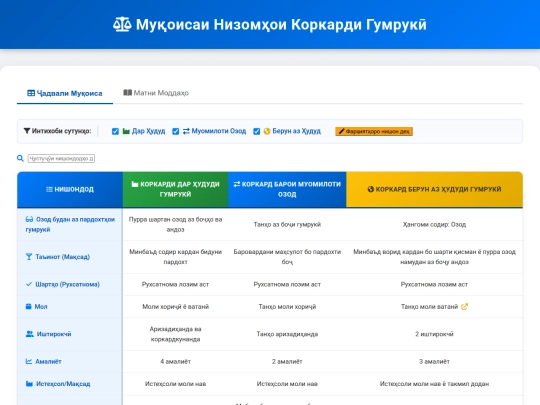Image resolution: width=540 pixels, height=405 pixels.
Task: Click the Амалиёт chart icon
Action: tap(29, 361)
